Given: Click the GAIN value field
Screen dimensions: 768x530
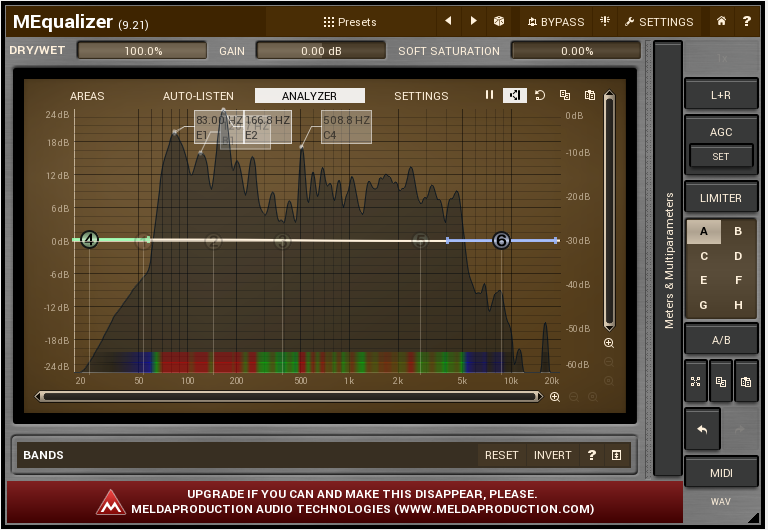Looking at the screenshot, I should 321,50.
